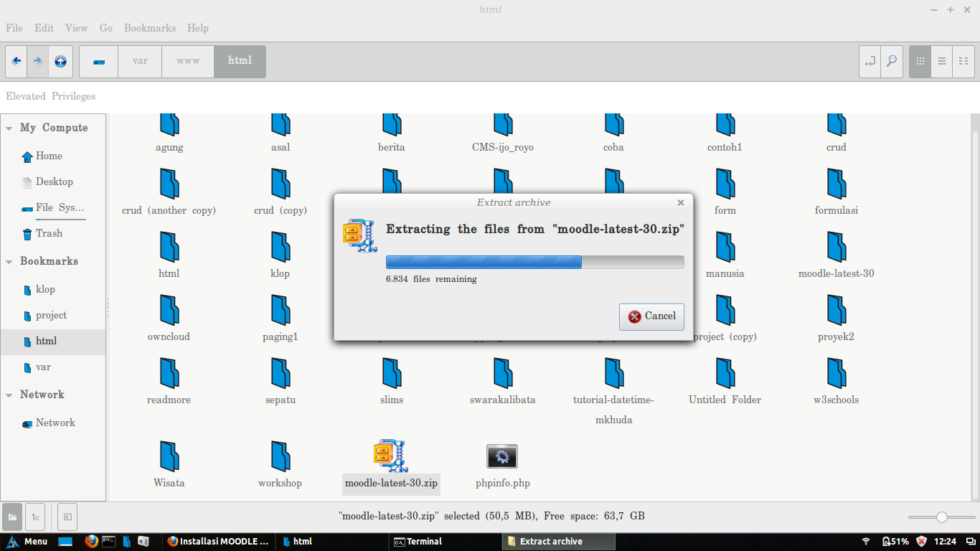Collapse the Network sidebar section
Screen dimensions: 980x551
[9, 395]
